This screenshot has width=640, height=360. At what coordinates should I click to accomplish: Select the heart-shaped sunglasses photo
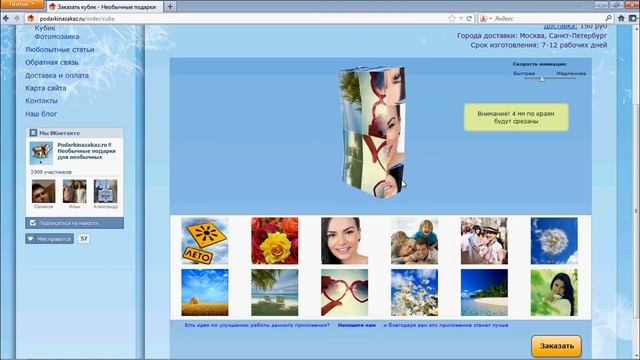[344, 292]
